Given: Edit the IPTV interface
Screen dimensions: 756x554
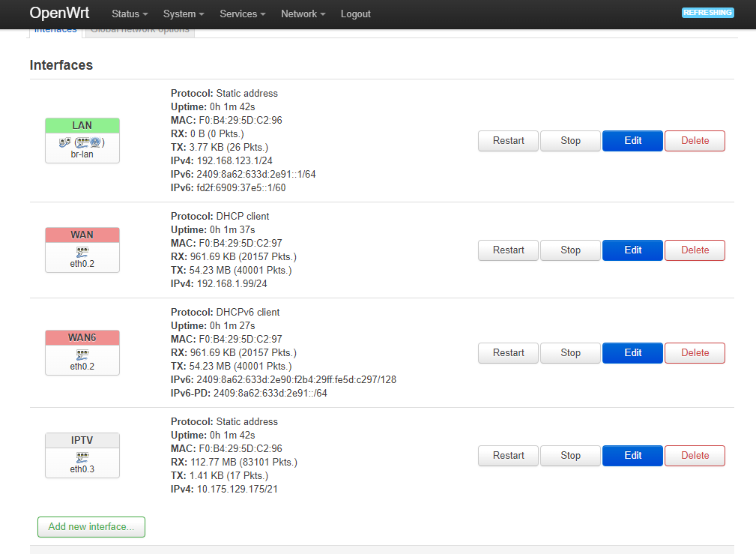Looking at the screenshot, I should click(632, 455).
